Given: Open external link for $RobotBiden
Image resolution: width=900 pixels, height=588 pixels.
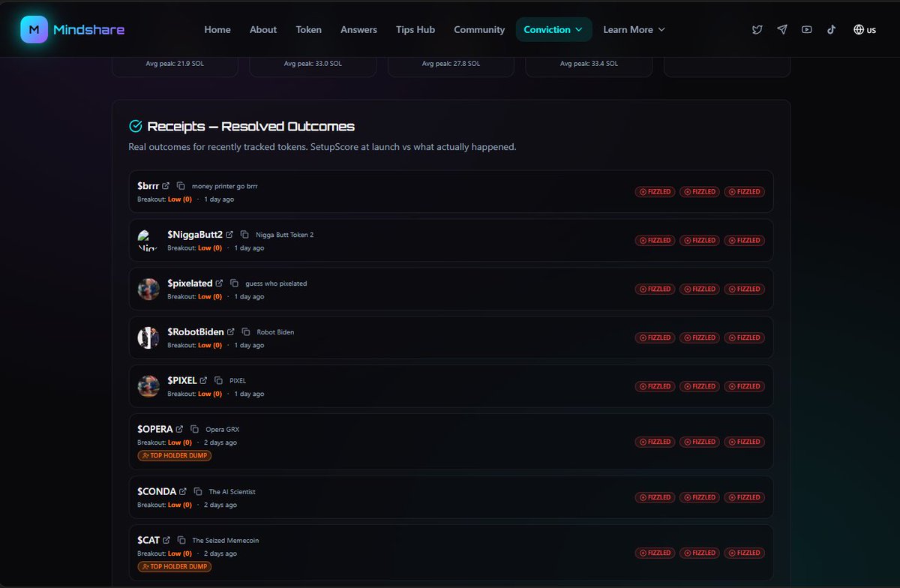Looking at the screenshot, I should 230,331.
